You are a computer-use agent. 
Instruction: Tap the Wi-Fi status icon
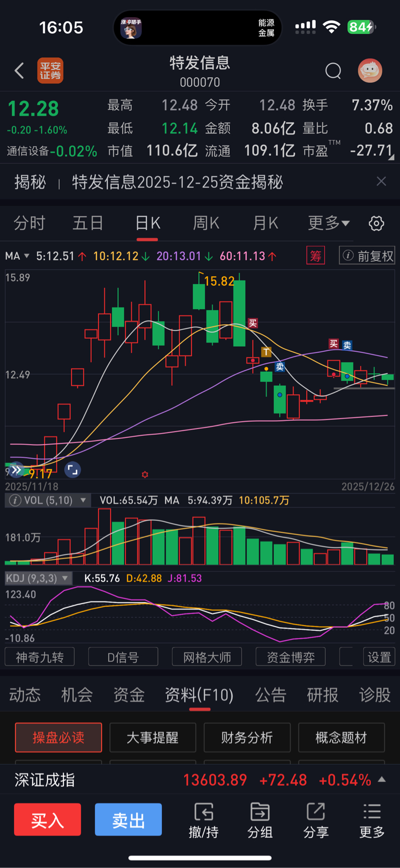331,27
